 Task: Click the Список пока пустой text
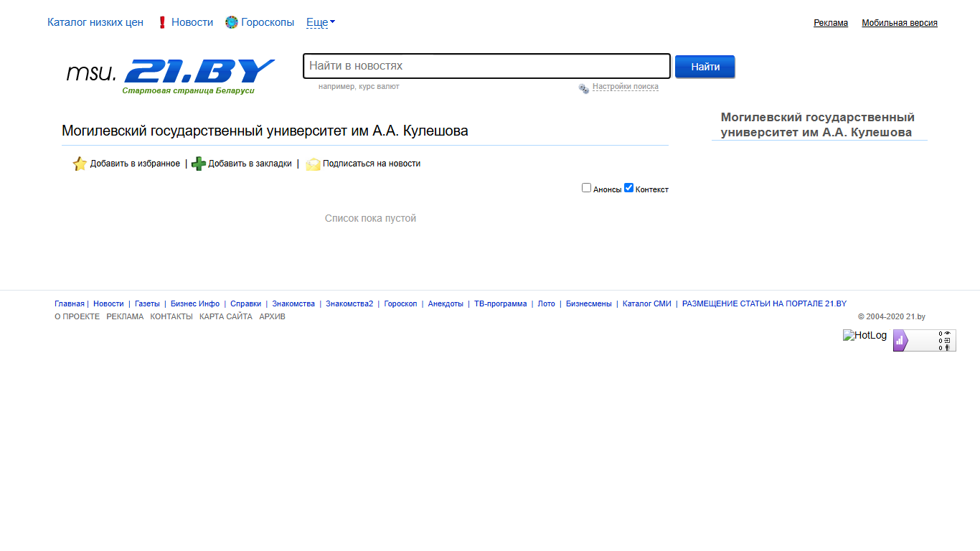tap(370, 218)
